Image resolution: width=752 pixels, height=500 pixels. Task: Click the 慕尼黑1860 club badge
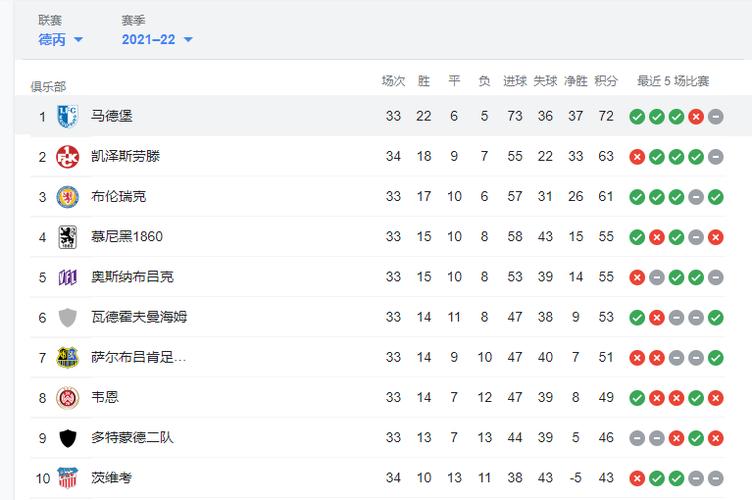click(67, 237)
